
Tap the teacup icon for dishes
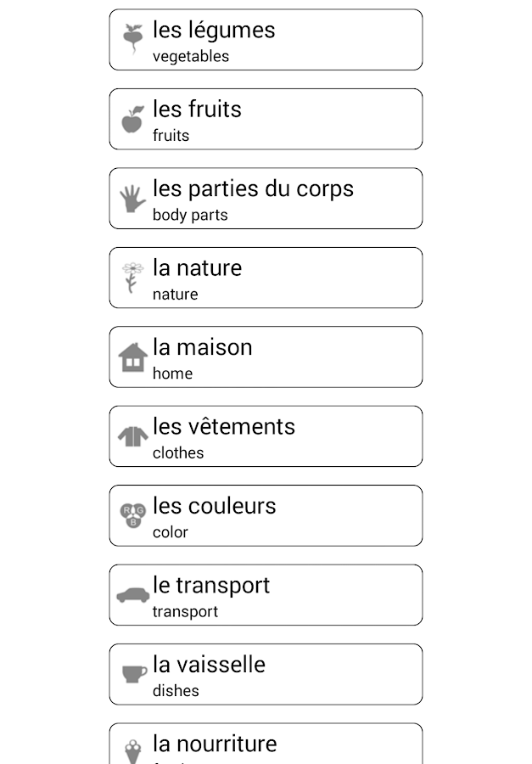(134, 674)
